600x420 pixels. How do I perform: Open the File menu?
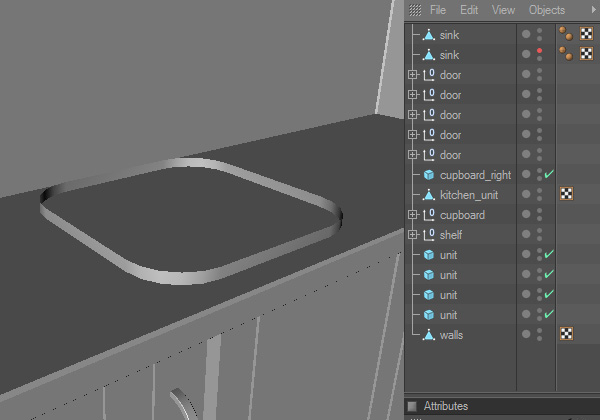438,10
